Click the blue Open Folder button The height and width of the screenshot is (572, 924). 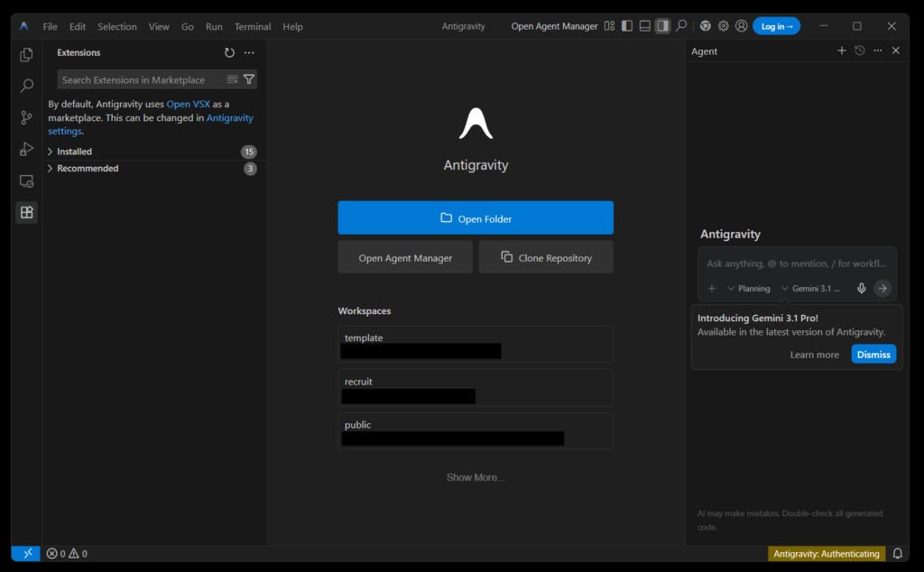tap(476, 218)
